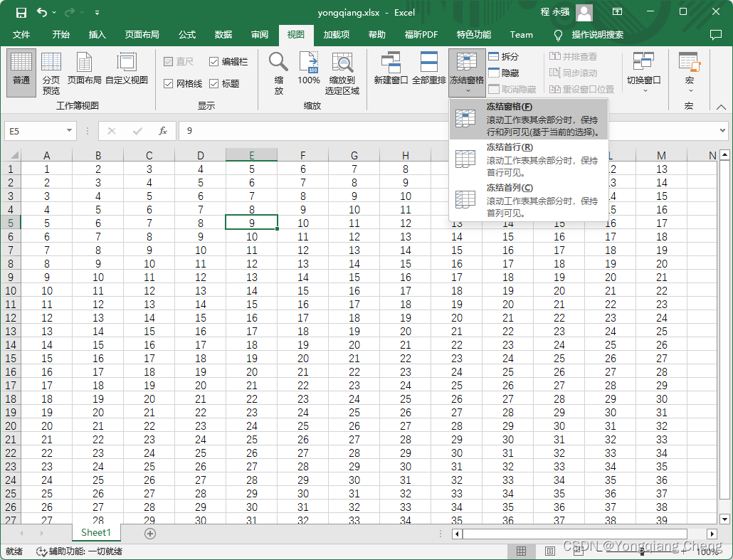This screenshot has height=560, width=733.
Task: Click vertical scrollbar up arrow
Action: point(724,154)
